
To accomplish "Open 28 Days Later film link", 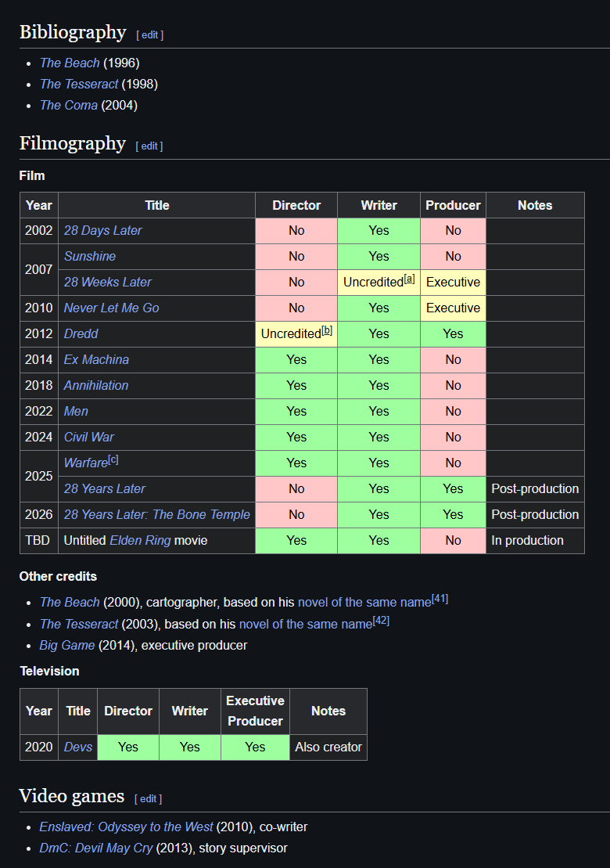I will 103,230.
